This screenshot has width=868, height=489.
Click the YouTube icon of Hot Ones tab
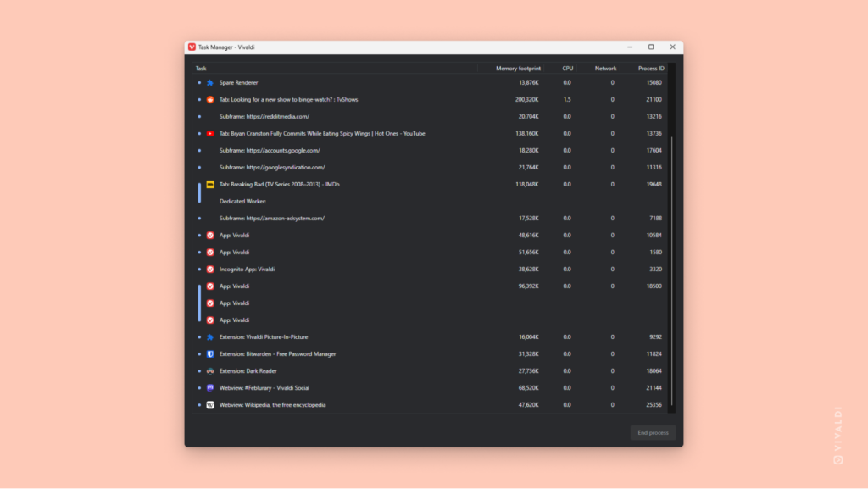tap(210, 133)
